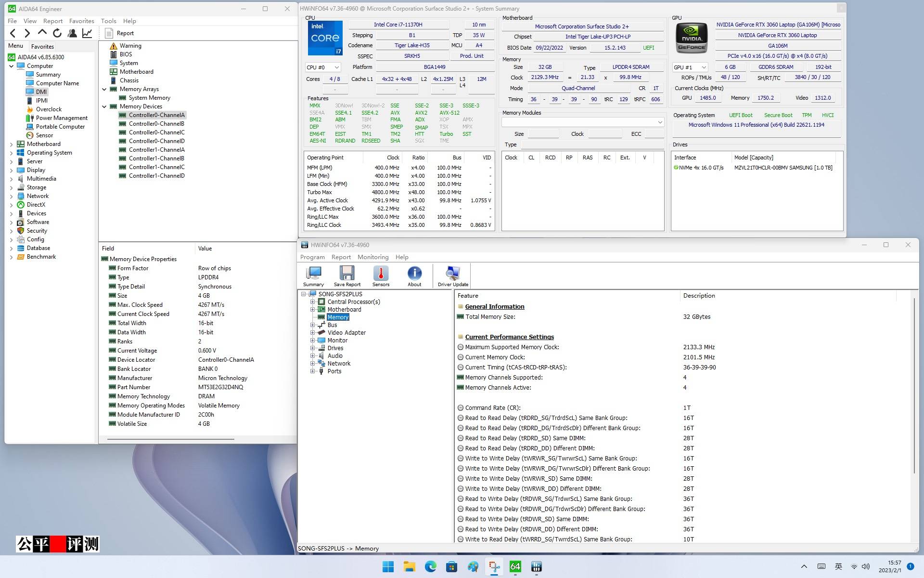Open Microsoft Edge from the taskbar
The height and width of the screenshot is (578, 924).
pos(430,566)
